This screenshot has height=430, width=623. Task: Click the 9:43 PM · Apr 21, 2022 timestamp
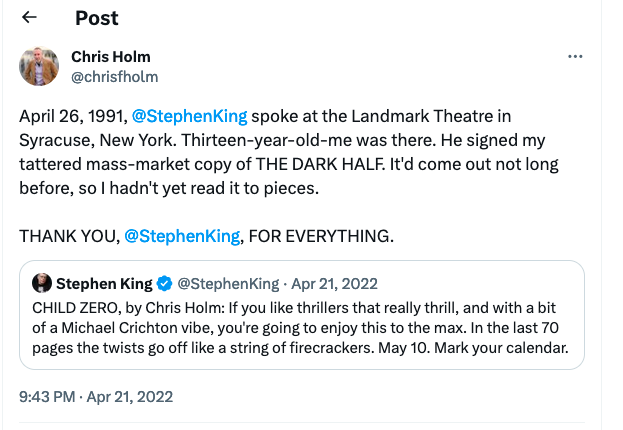pos(96,397)
